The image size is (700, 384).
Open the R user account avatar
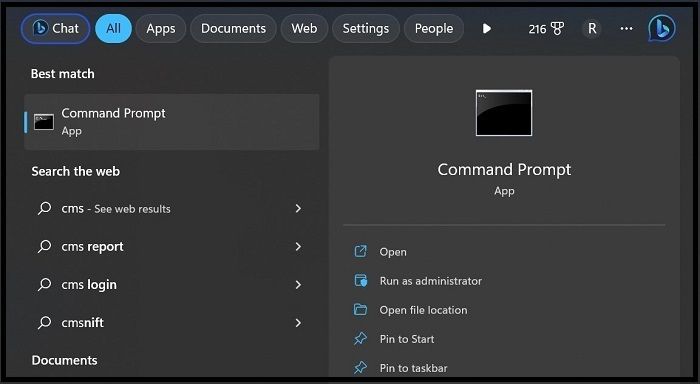coord(592,29)
